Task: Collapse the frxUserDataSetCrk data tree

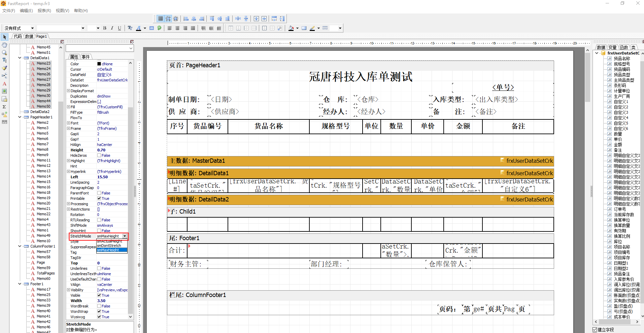Action: click(x=597, y=53)
